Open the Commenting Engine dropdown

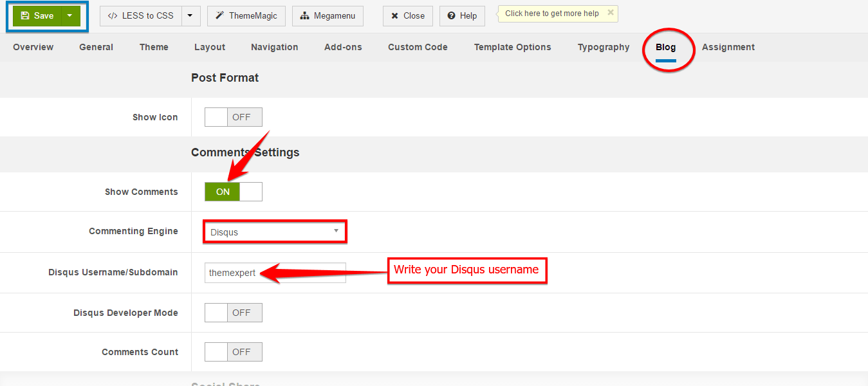(275, 232)
